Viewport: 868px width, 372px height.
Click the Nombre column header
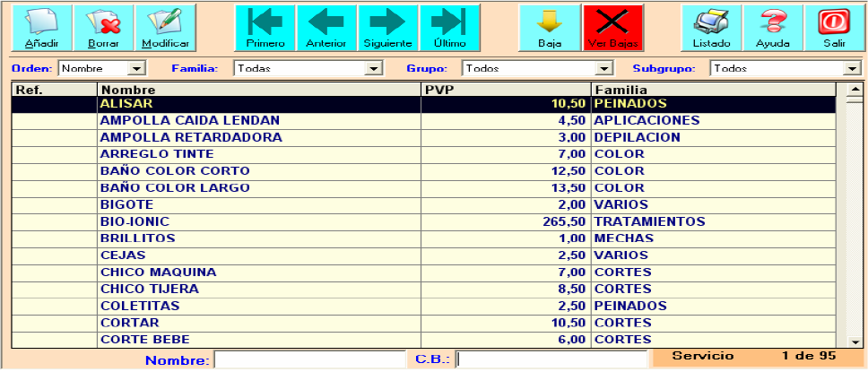pos(259,90)
